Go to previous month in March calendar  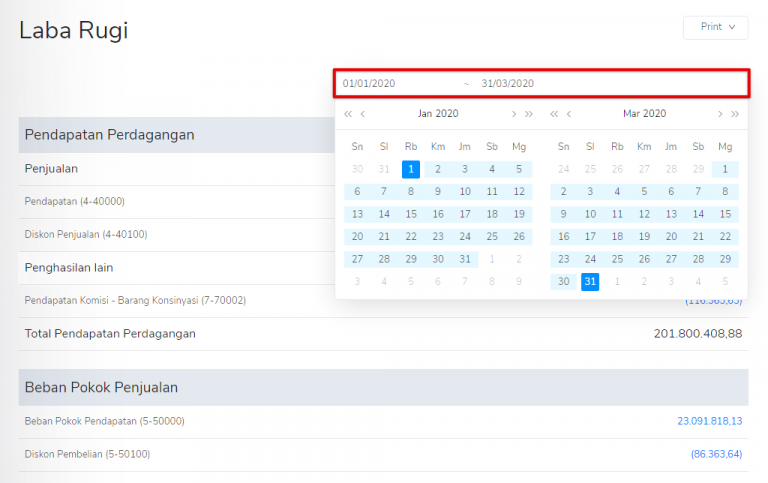pos(569,114)
